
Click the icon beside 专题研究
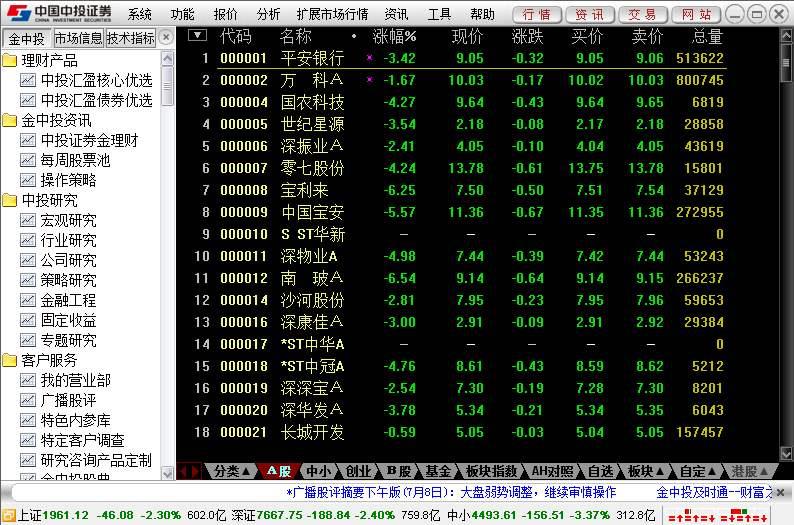click(28, 340)
